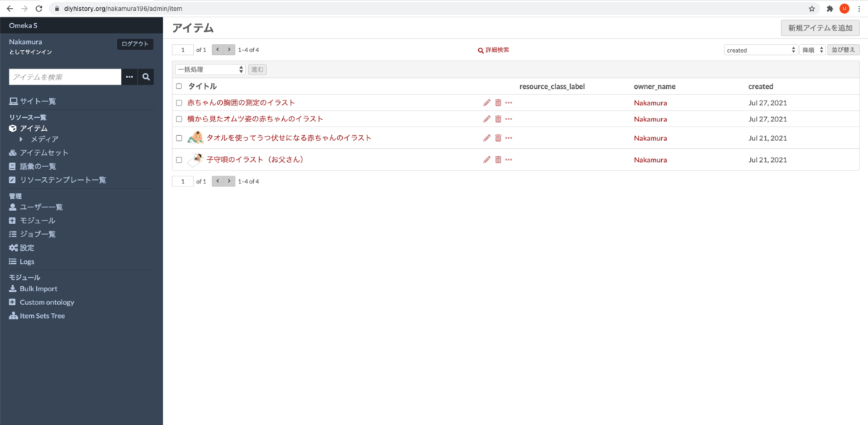
Task: Open ellipsis details for 横から見たオムツ姿 item
Action: [509, 119]
